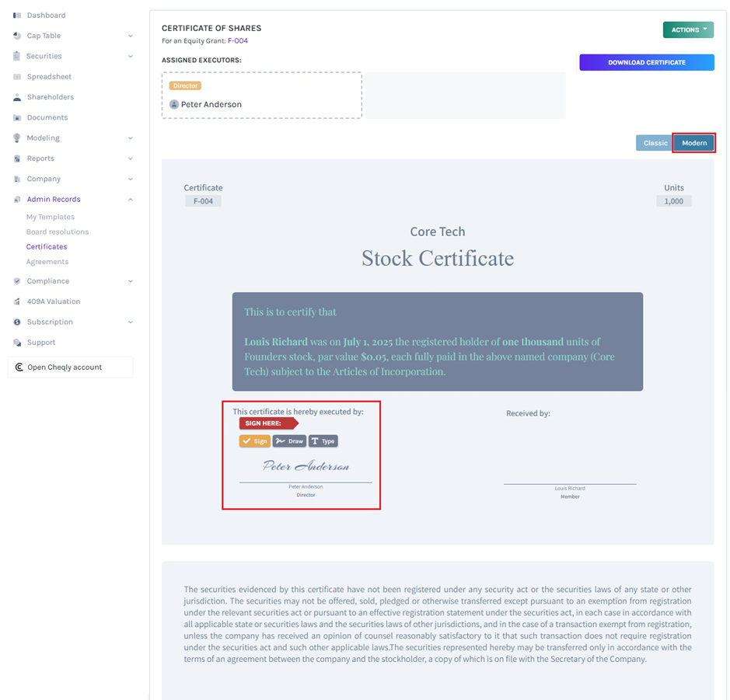The width and height of the screenshot is (730, 700).
Task: Click the Dashboard icon in the sidebar
Action: [x=17, y=16]
